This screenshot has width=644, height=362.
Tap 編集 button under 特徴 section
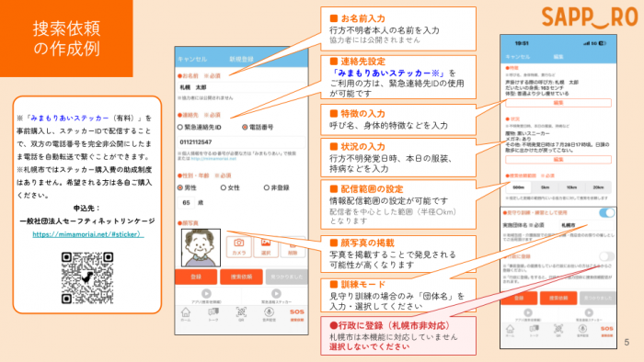click(558, 103)
